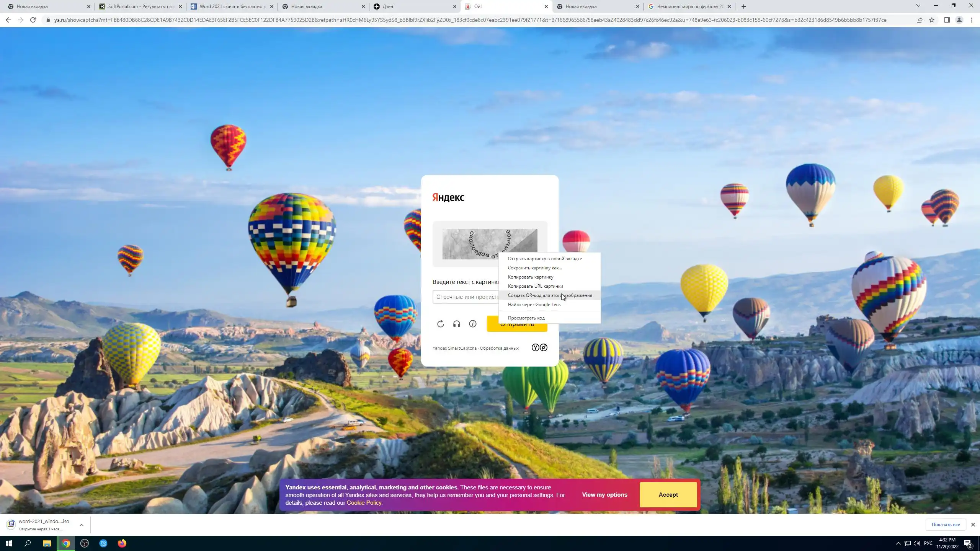980x551 pixels.
Task: Reload the page with the refresh button
Action: click(x=33, y=20)
